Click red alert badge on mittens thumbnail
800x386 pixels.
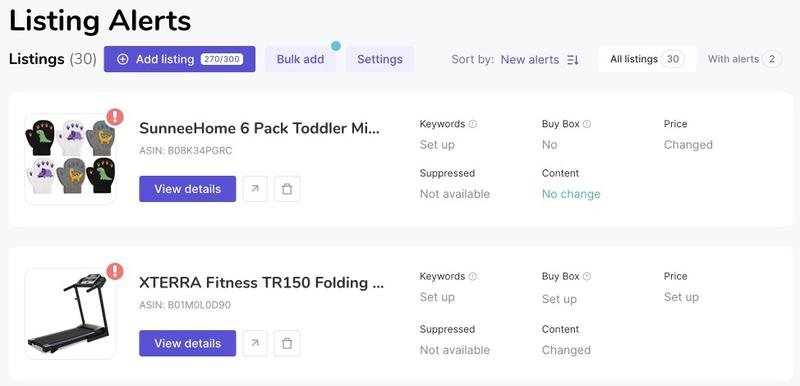click(115, 117)
